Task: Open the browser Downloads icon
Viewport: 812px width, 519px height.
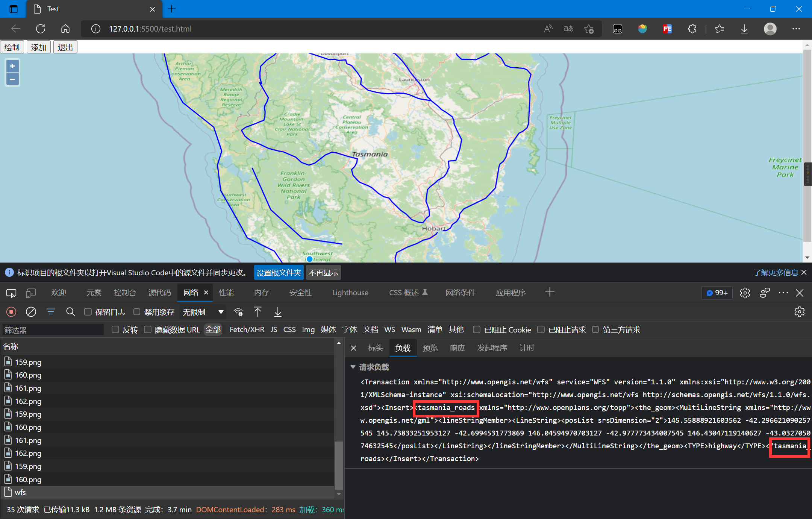Action: pos(744,29)
